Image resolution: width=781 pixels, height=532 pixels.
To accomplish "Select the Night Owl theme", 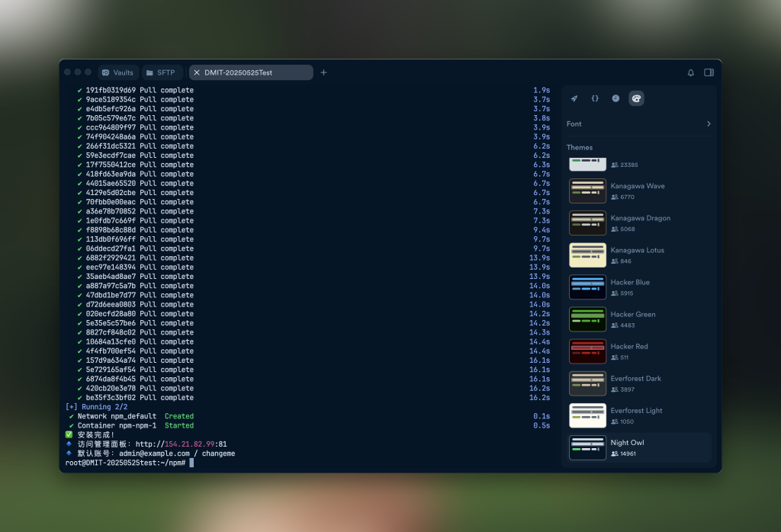I will click(638, 448).
